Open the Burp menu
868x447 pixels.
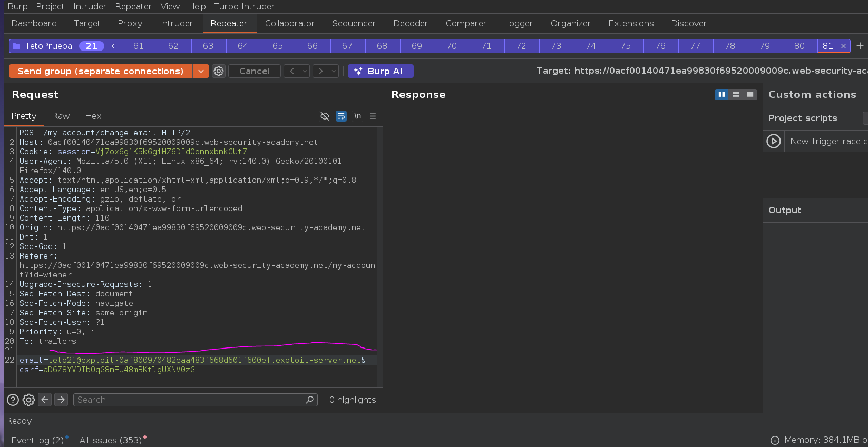(x=17, y=6)
